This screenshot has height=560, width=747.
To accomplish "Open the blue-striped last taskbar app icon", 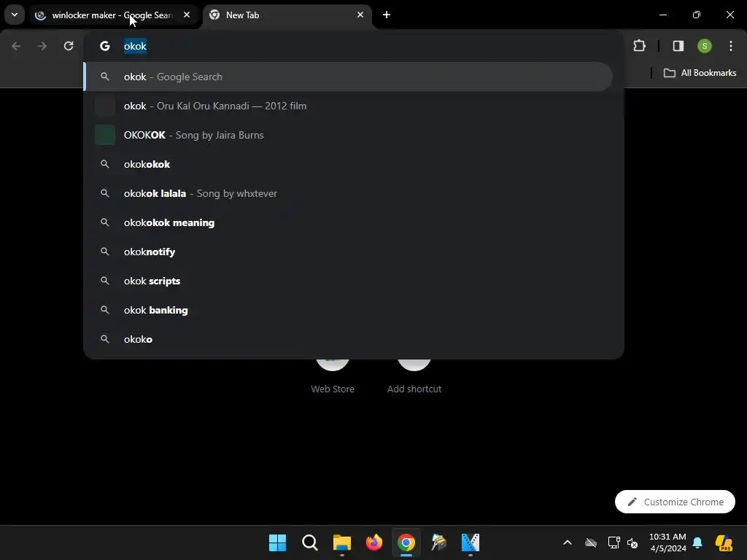I will [x=471, y=542].
